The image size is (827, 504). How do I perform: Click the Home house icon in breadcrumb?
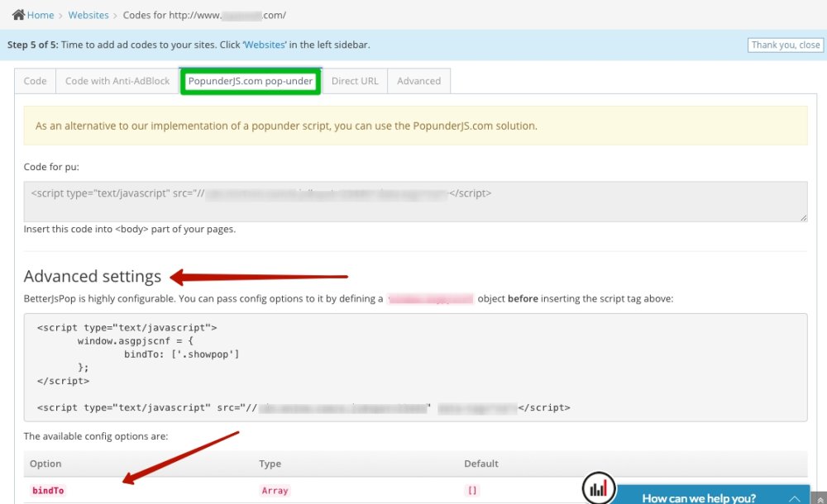[x=18, y=15]
